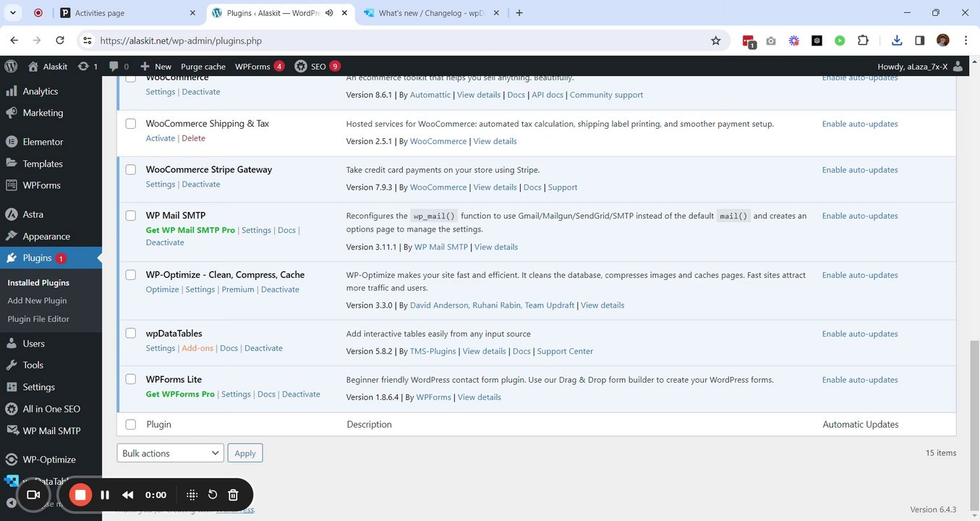This screenshot has width=980, height=521.
Task: Switch to the Activities page tab
Action: pos(127,13)
